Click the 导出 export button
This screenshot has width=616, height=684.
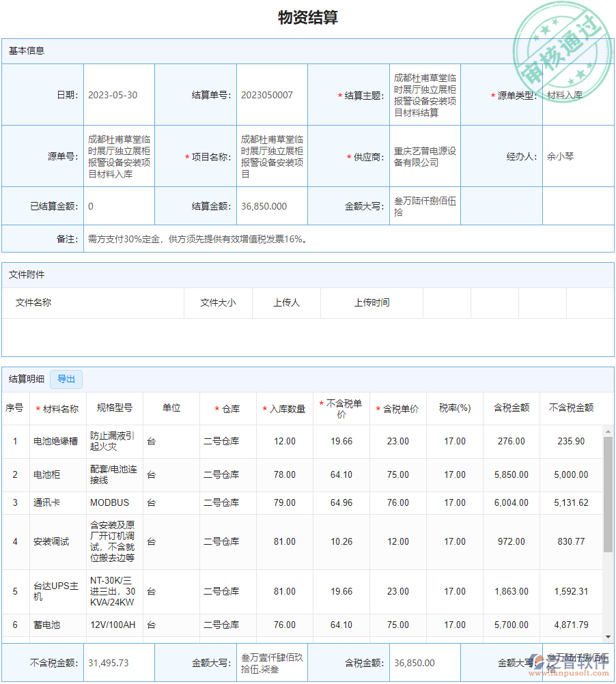(66, 380)
